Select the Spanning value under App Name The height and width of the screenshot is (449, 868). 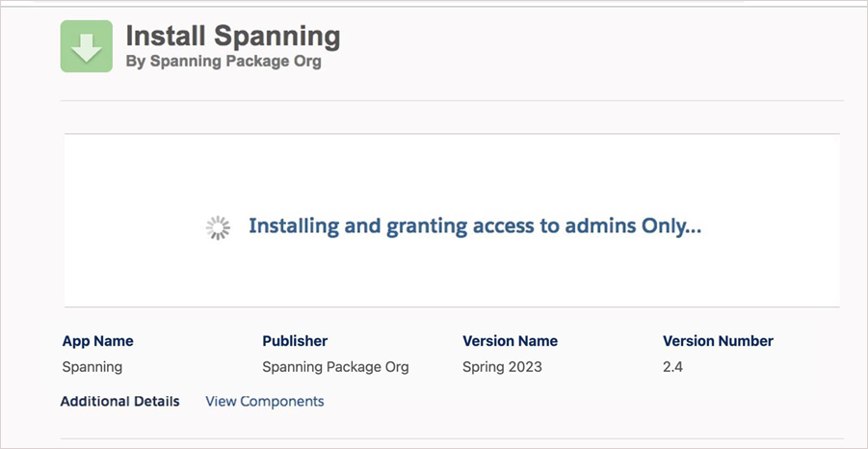(x=92, y=367)
